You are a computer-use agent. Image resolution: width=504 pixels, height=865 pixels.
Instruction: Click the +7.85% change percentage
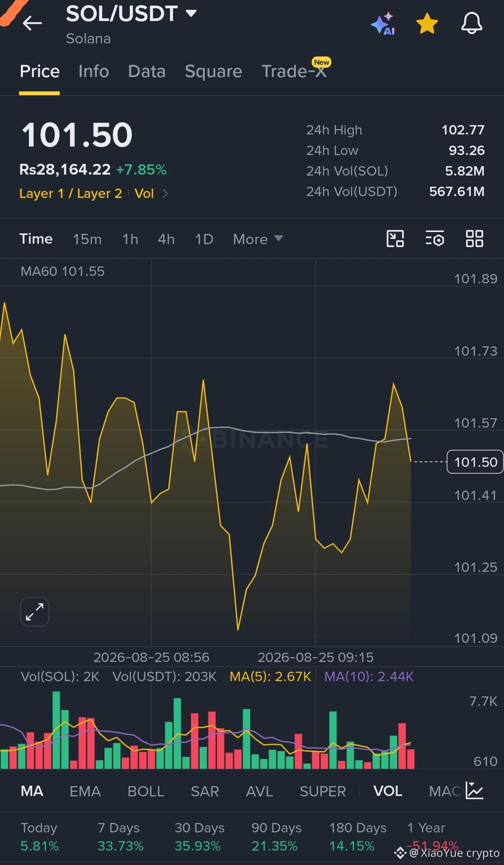141,169
